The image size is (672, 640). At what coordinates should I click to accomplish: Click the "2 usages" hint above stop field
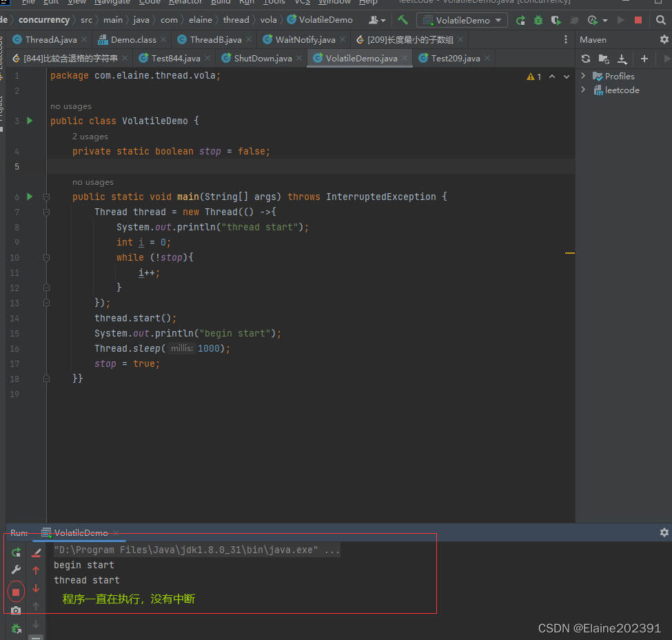pyautogui.click(x=90, y=137)
